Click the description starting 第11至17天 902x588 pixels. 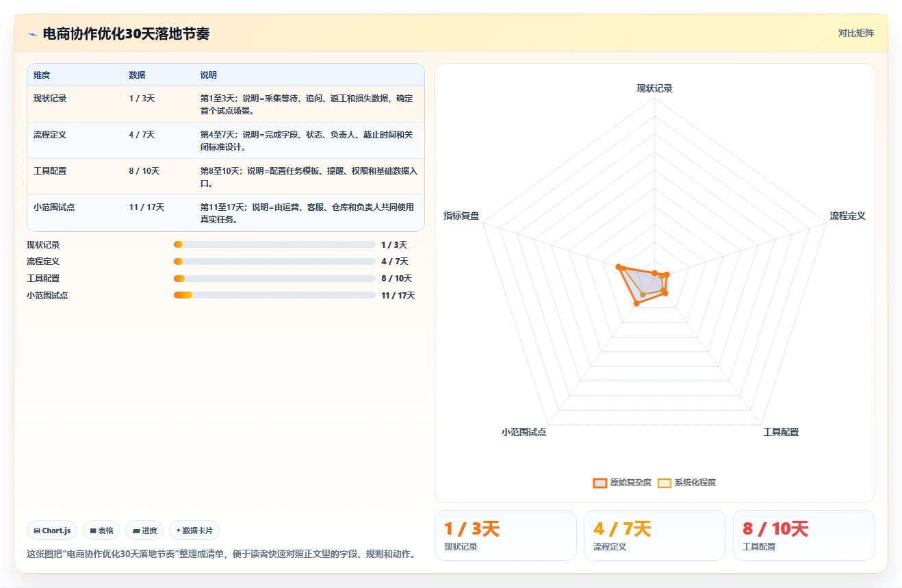click(x=307, y=213)
